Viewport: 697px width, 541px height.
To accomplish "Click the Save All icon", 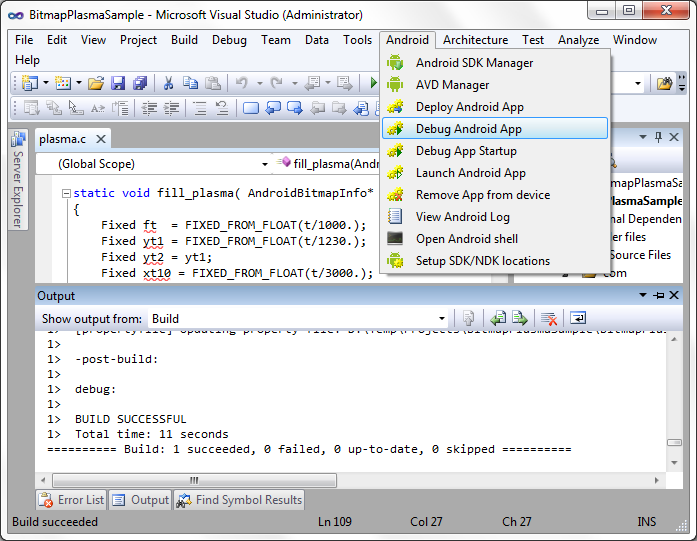I will point(140,83).
